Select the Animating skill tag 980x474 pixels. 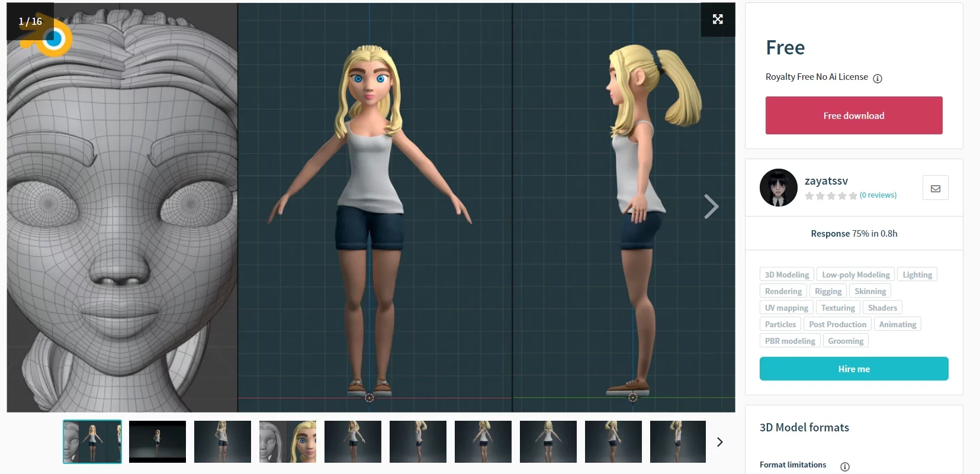(x=898, y=324)
